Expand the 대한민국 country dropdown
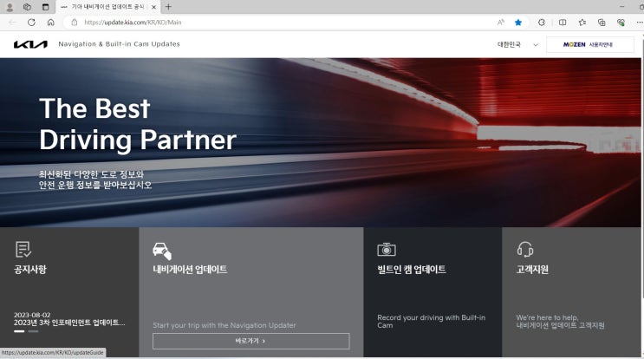 (517, 44)
